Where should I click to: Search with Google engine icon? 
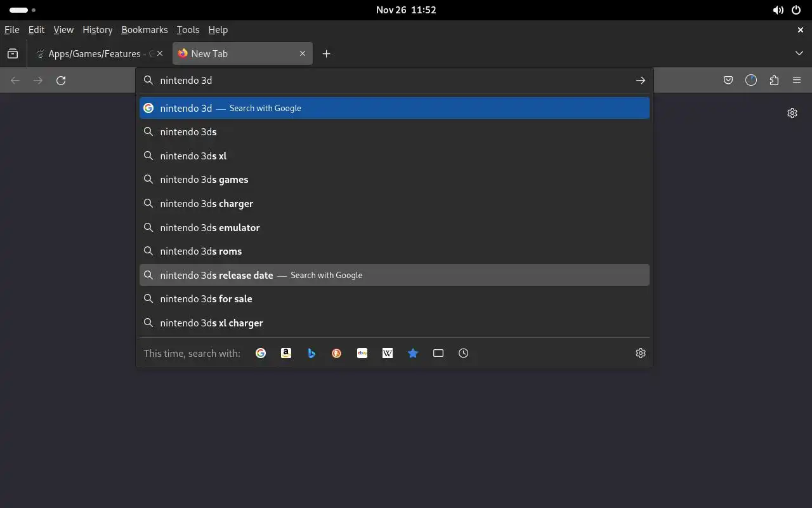point(261,353)
